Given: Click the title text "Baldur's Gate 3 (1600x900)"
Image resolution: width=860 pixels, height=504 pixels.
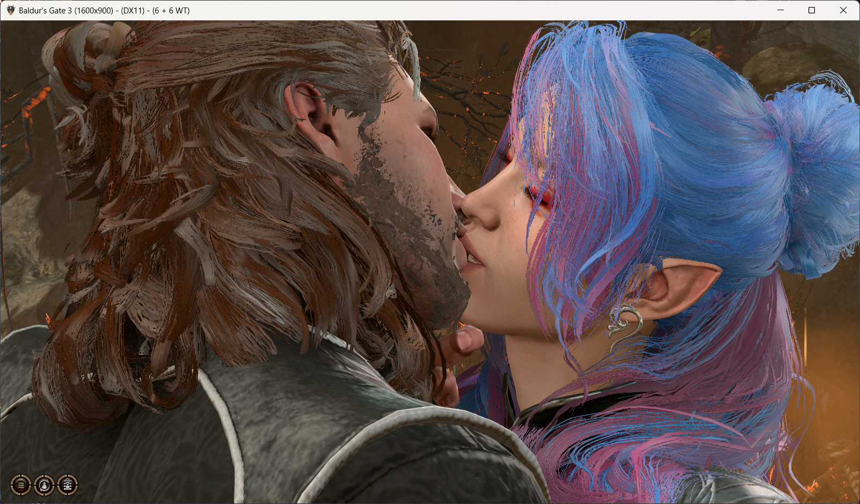Looking at the screenshot, I should tap(66, 10).
